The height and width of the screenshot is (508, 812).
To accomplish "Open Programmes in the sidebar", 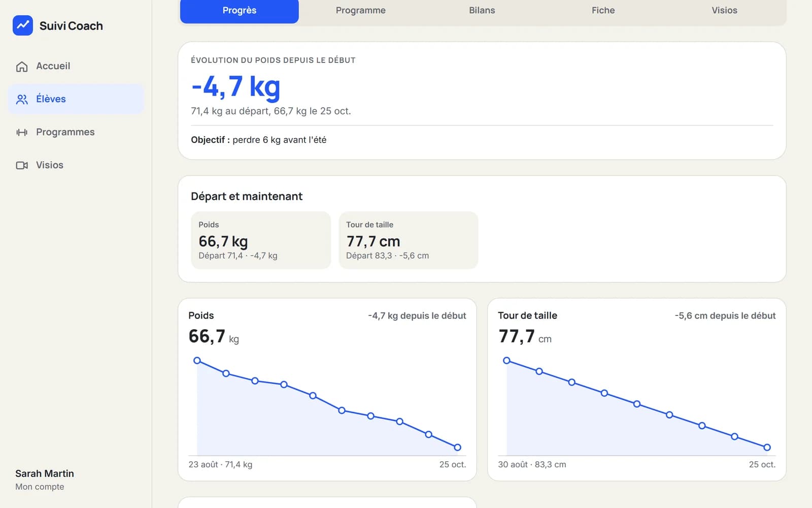I will (x=76, y=132).
